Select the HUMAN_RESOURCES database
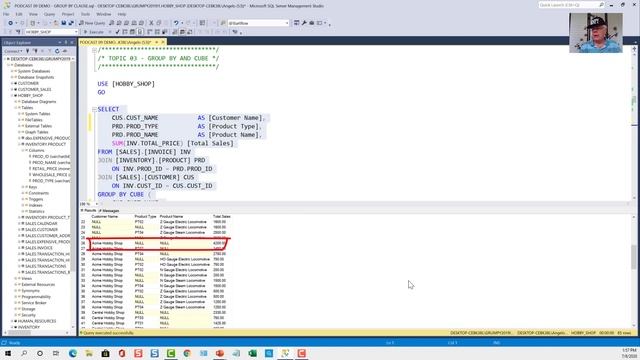640x360 pixels. 37,321
